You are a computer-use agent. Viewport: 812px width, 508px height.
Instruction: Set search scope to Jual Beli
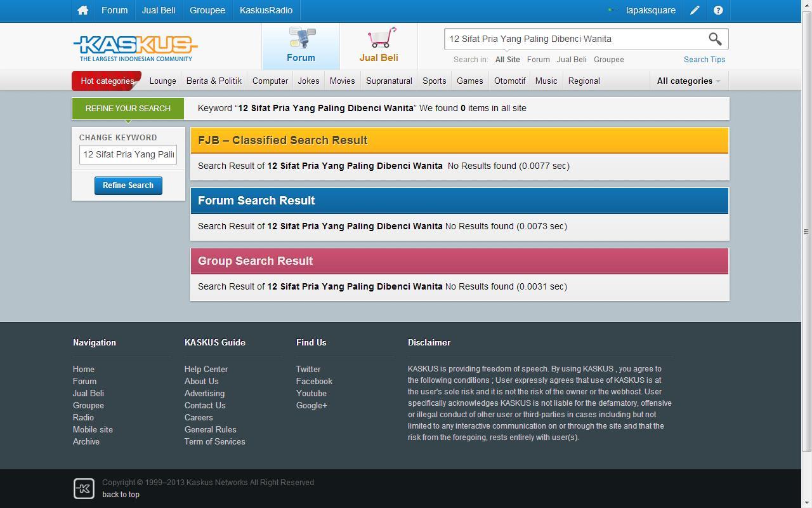click(x=572, y=60)
